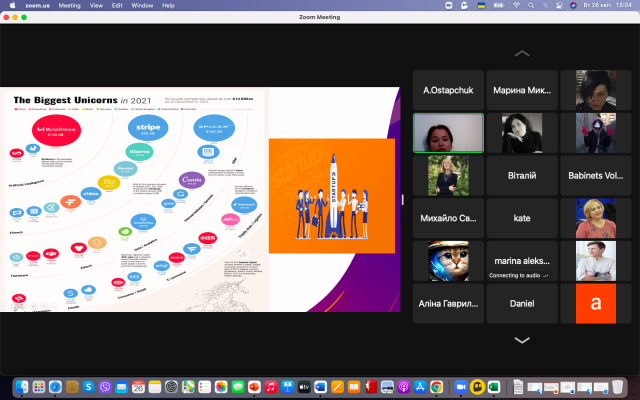Open Control Center in menu bar
The height and width of the screenshot is (400, 640).
tap(559, 5)
